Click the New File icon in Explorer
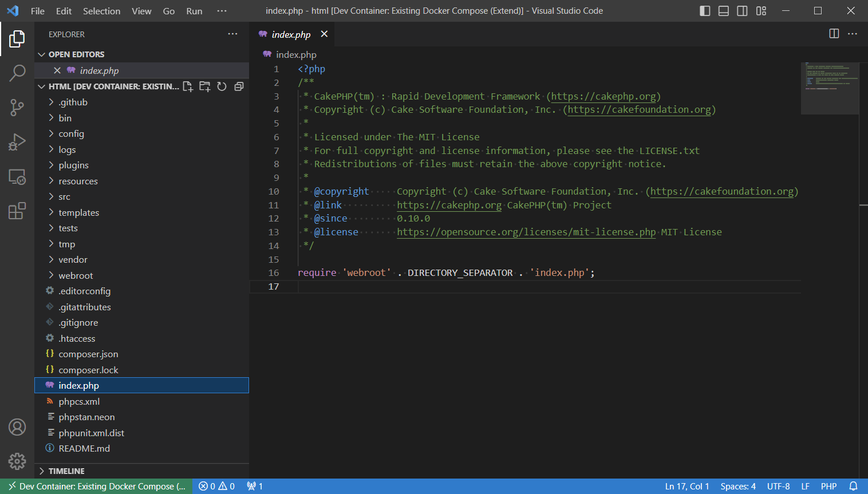Image resolution: width=868 pixels, height=494 pixels. pyautogui.click(x=188, y=86)
